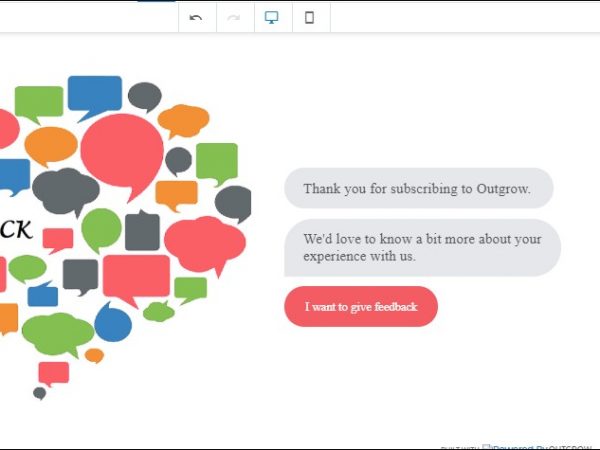Switch to desktop preview mode
This screenshot has height=450, width=600.
(272, 17)
